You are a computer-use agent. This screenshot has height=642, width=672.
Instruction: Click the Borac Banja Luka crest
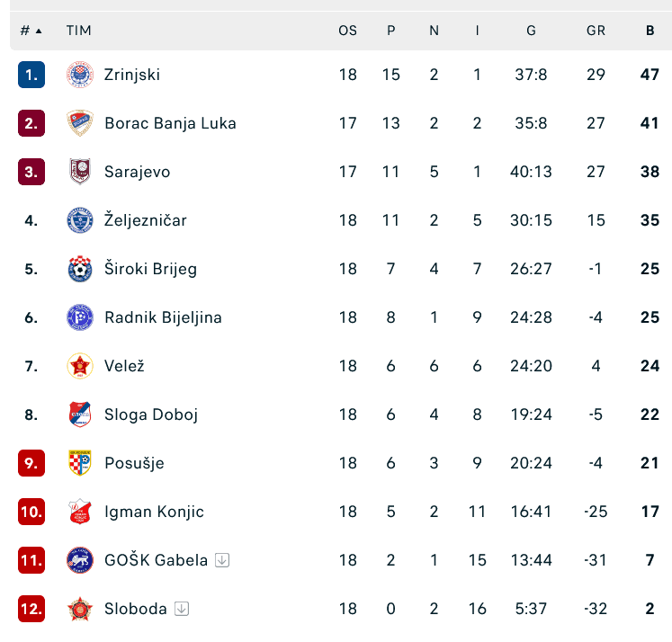80,123
